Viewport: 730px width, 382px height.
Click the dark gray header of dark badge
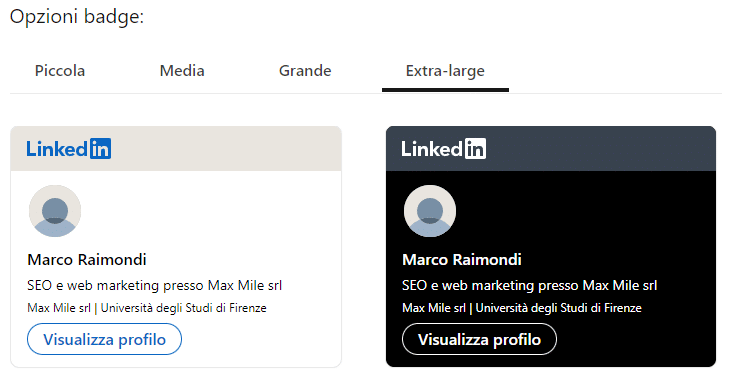click(551, 148)
